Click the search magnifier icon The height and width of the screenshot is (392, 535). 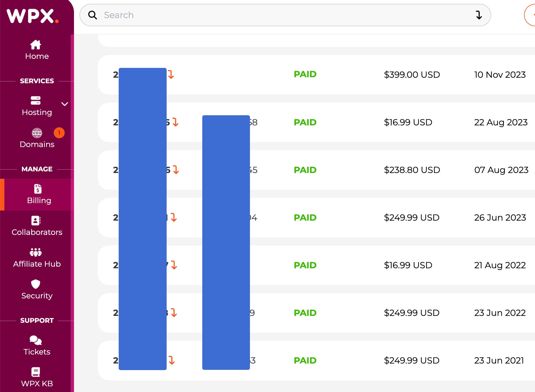pyautogui.click(x=93, y=15)
